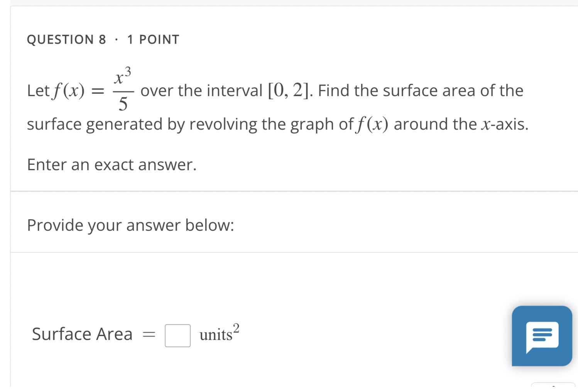Click inside the Surface Area answer box

(x=177, y=335)
